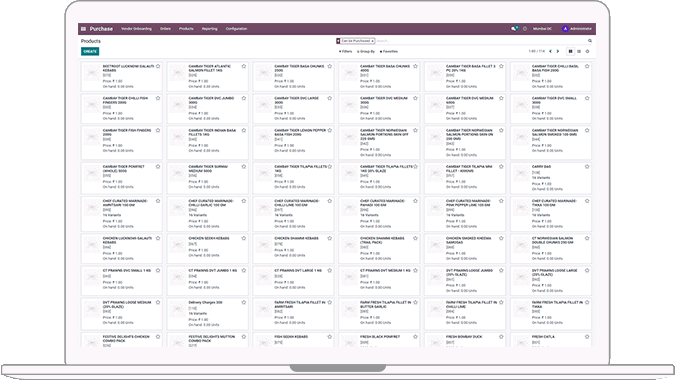Open the activities clock icon

(525, 29)
